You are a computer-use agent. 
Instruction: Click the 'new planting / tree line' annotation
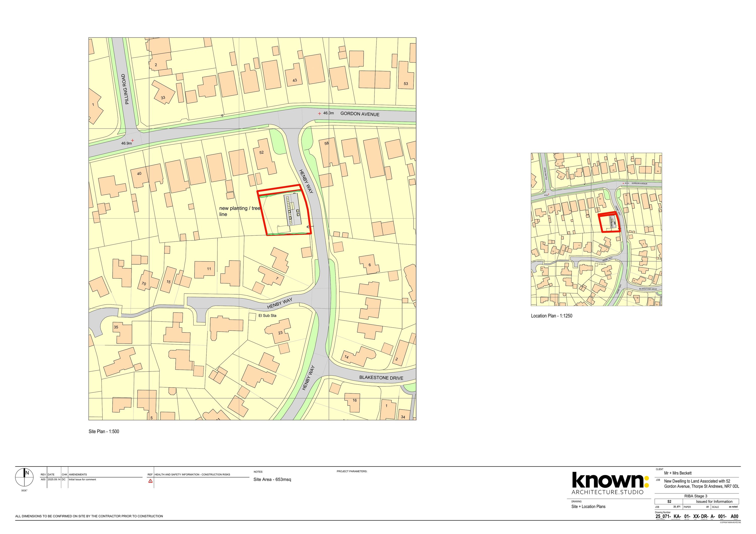click(239, 211)
